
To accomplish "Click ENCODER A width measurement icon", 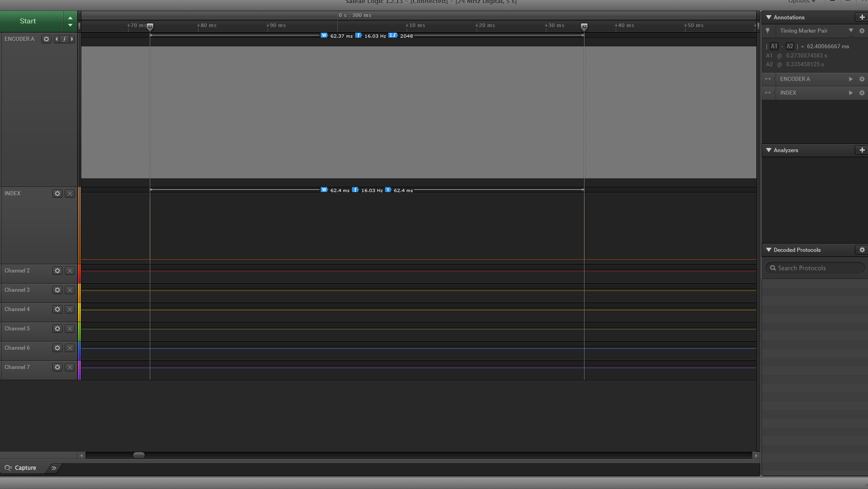I will click(x=324, y=35).
